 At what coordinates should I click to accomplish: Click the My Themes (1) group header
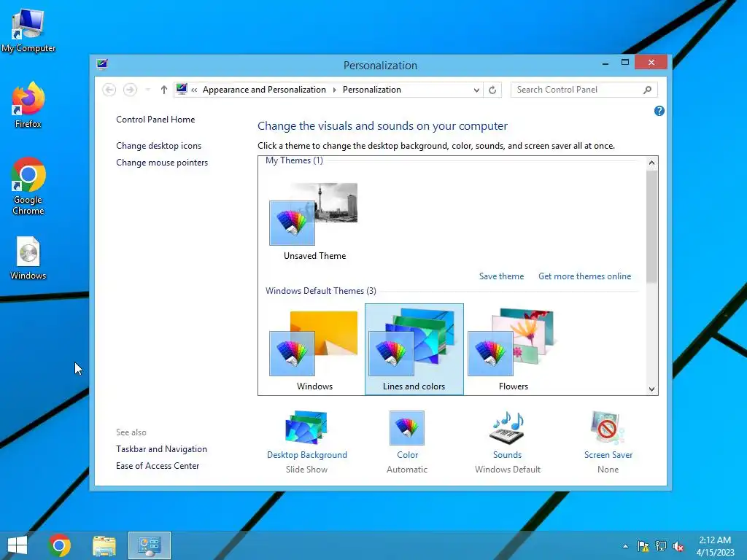tap(294, 160)
